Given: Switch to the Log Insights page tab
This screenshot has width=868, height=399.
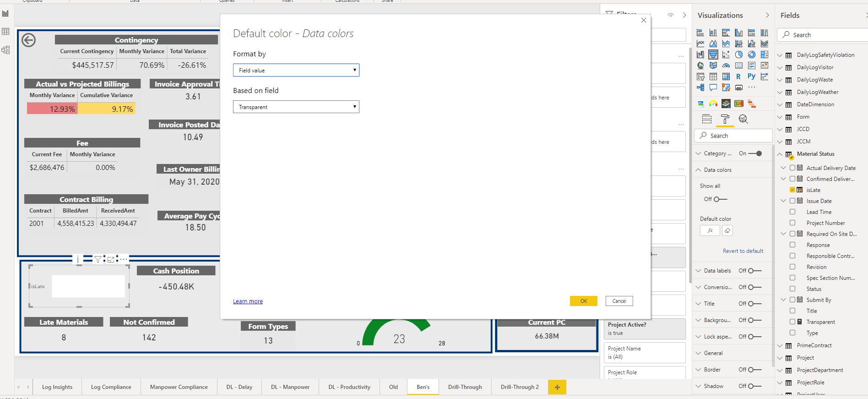Looking at the screenshot, I should (x=57, y=387).
